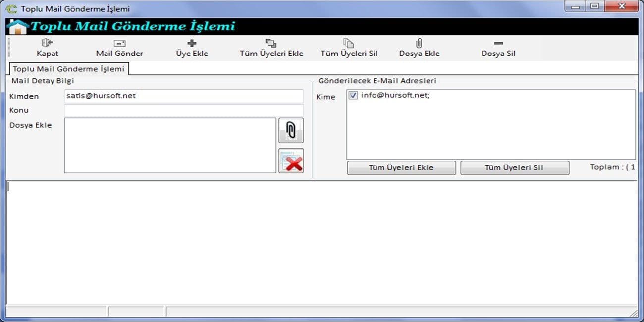Click the Kapat exit icon in toolbar
Image resolution: width=644 pixels, height=322 pixels.
tap(47, 43)
